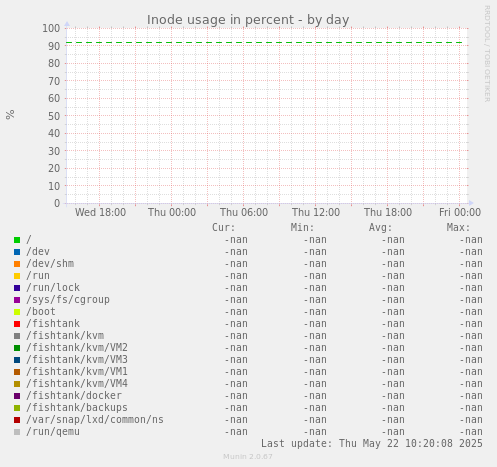Click the '90' y-axis value
The height and width of the screenshot is (467, 497).
click(x=54, y=46)
